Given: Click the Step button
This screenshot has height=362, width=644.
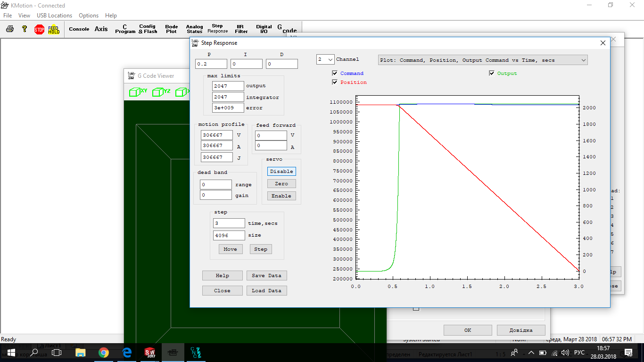Looking at the screenshot, I should point(261,249).
